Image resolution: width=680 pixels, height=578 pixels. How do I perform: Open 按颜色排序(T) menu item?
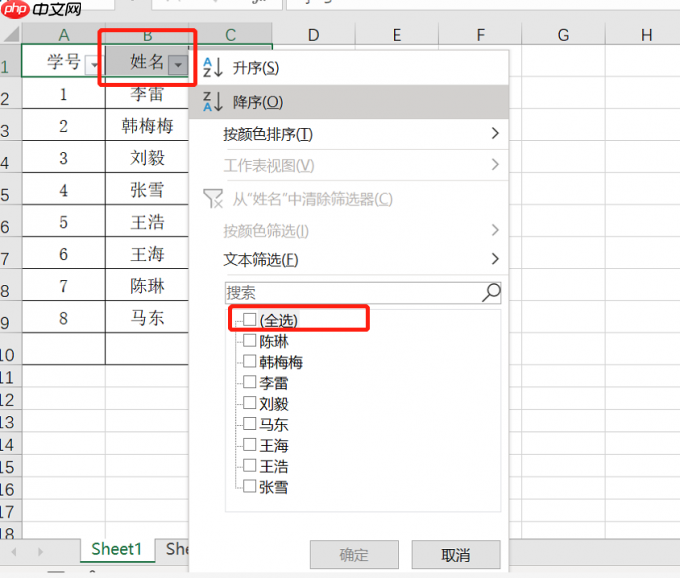pyautogui.click(x=349, y=134)
